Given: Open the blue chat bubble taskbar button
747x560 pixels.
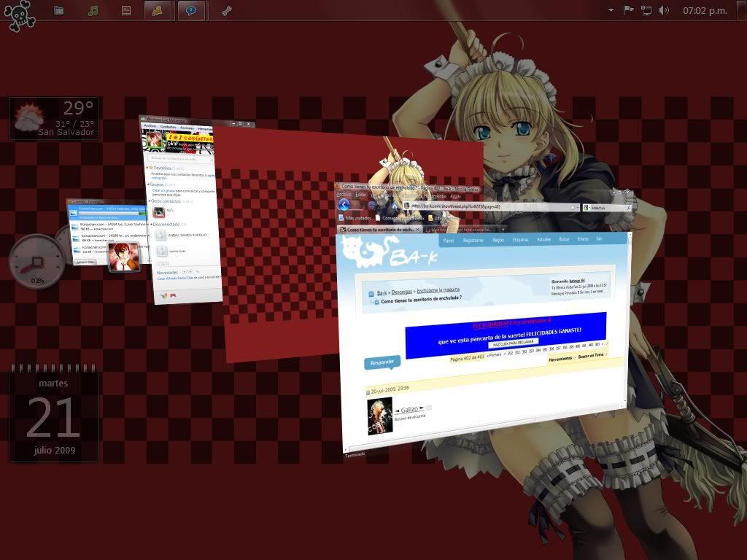Looking at the screenshot, I should coord(191,10).
